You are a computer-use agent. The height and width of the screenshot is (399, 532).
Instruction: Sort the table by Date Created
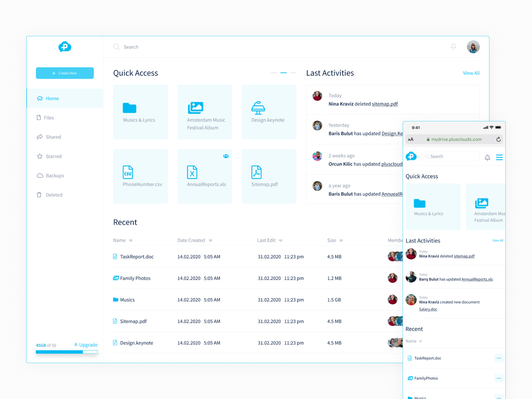[x=195, y=240]
